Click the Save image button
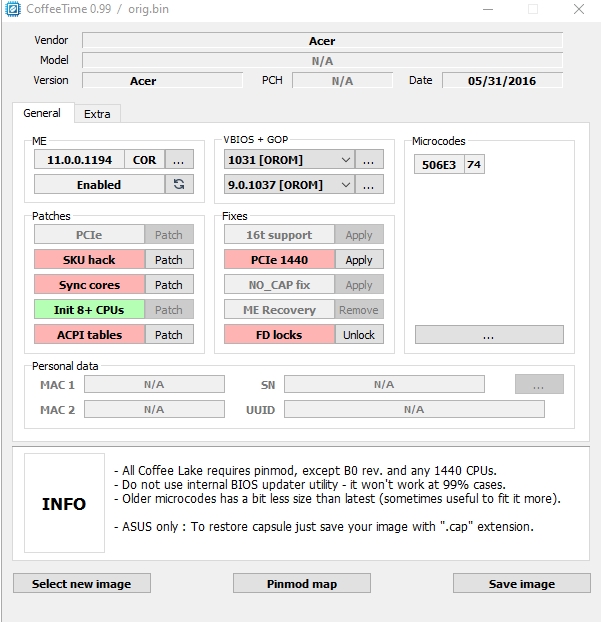The height and width of the screenshot is (622, 601). [x=522, y=583]
